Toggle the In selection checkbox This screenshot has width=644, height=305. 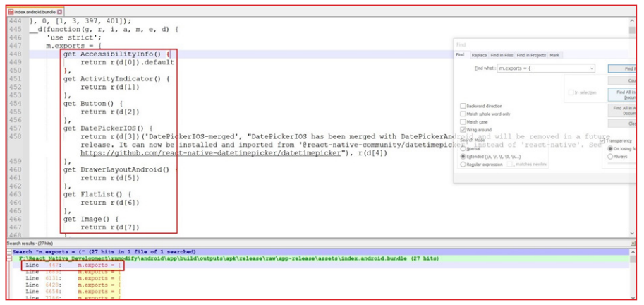[571, 93]
